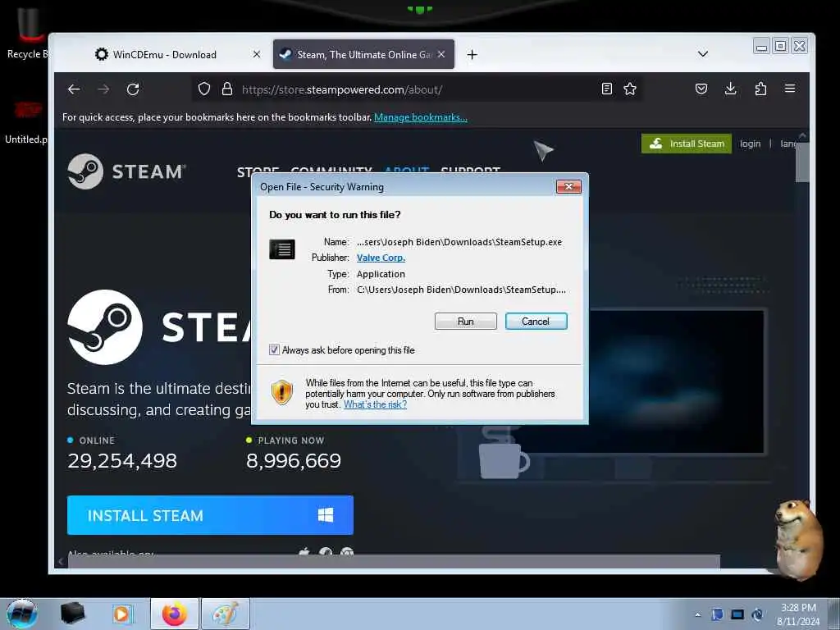Open the Pocket save icon

[701, 89]
